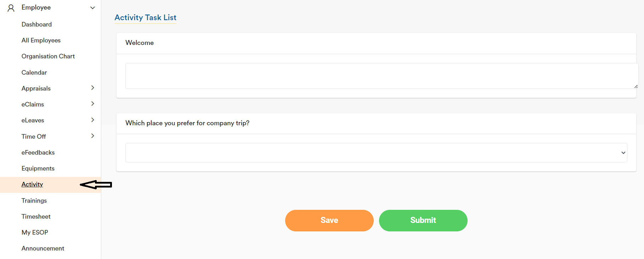
Task: Open eFeedbacks in the sidebar
Action: click(38, 152)
